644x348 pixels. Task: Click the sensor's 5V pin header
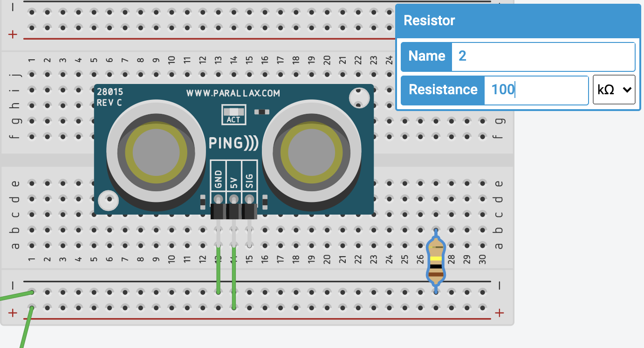[x=234, y=211]
